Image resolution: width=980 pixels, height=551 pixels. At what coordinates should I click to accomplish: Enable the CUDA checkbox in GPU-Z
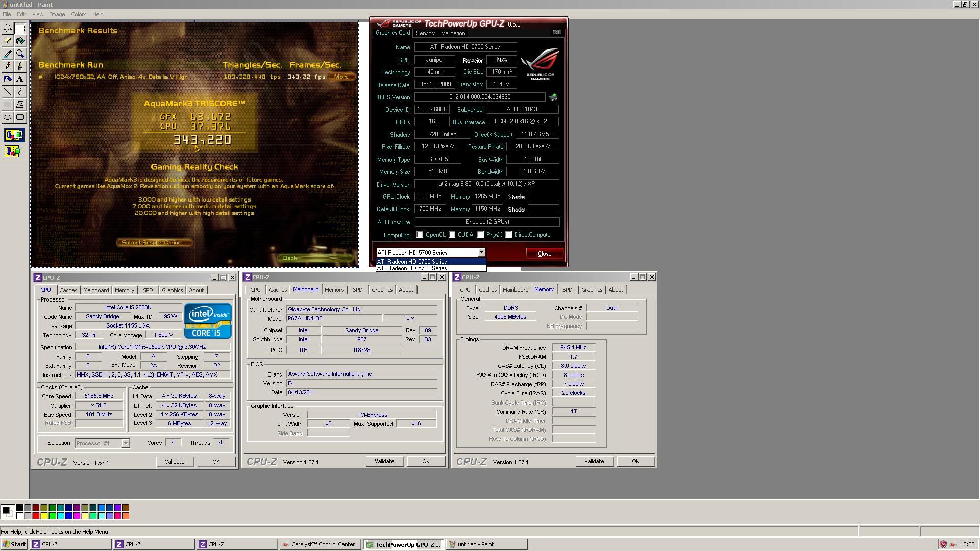(452, 235)
